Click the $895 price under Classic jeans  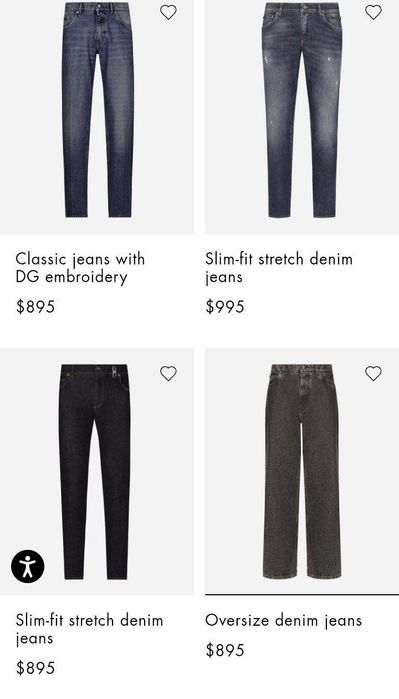coord(35,307)
